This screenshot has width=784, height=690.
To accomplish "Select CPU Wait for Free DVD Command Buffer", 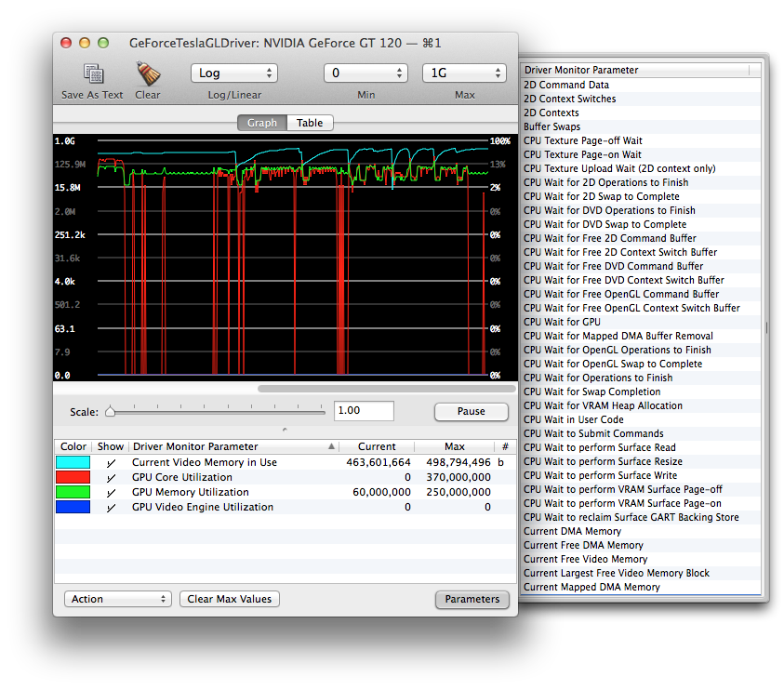I will [x=641, y=267].
